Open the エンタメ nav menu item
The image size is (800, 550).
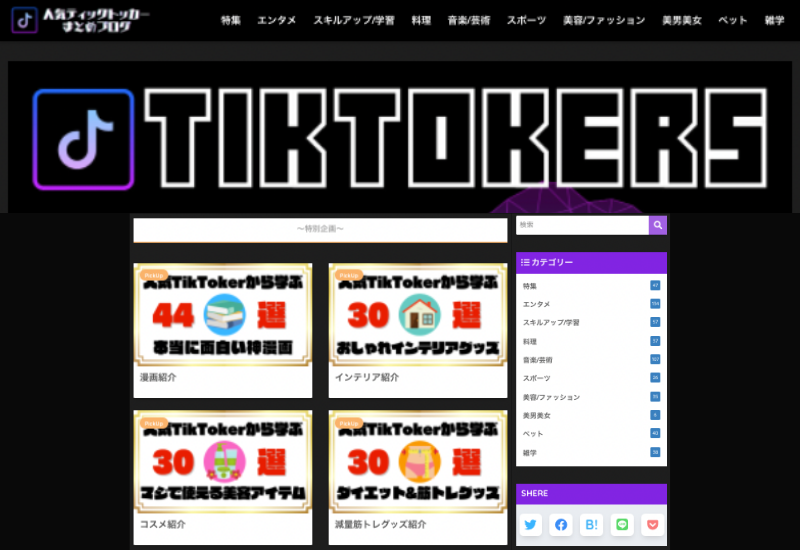[x=277, y=20]
